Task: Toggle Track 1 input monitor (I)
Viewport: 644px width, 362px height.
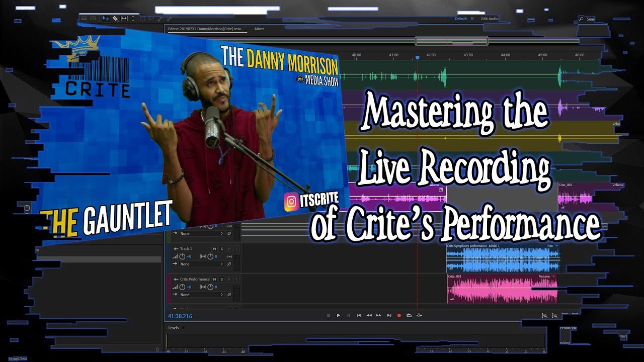Action: [x=236, y=249]
